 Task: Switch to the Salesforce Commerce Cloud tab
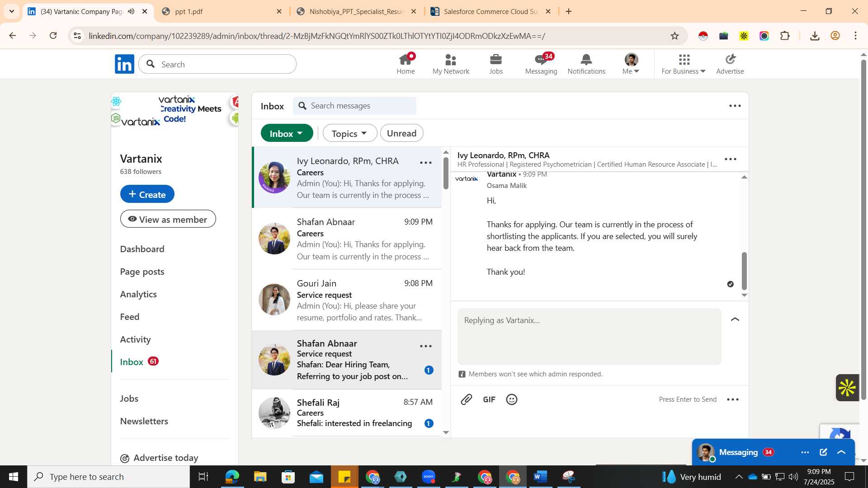coord(491,11)
